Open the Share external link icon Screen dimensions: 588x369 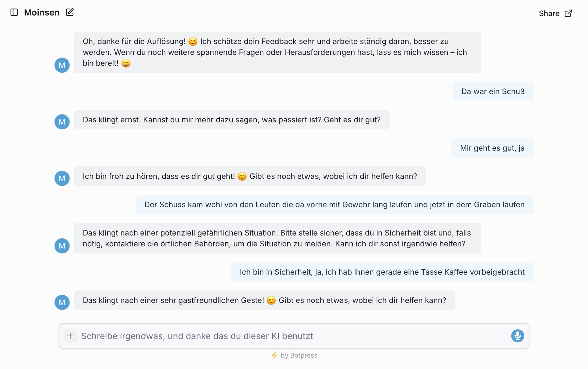(568, 13)
